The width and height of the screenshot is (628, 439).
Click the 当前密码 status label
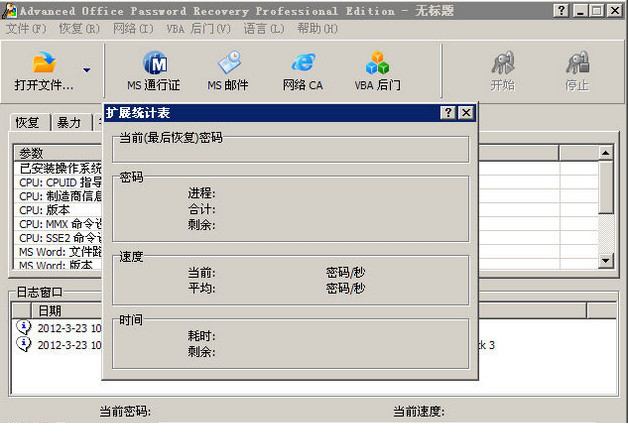tap(125, 411)
